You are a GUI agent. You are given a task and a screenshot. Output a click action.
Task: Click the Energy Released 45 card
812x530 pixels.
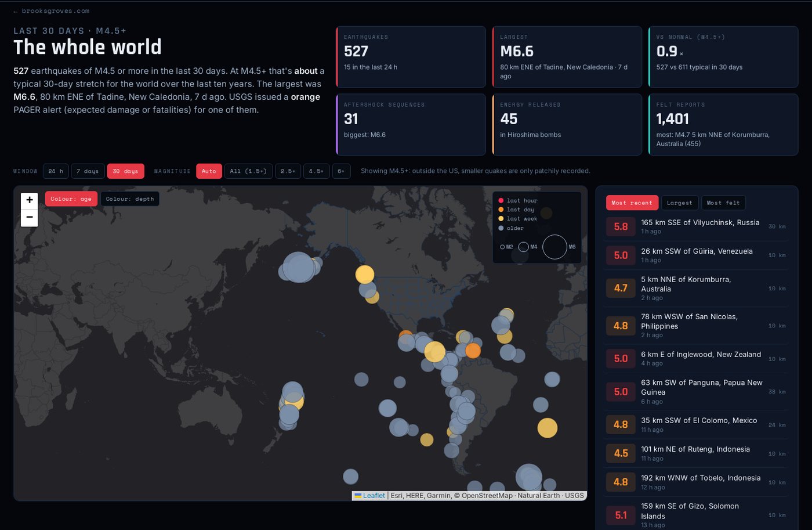567,125
